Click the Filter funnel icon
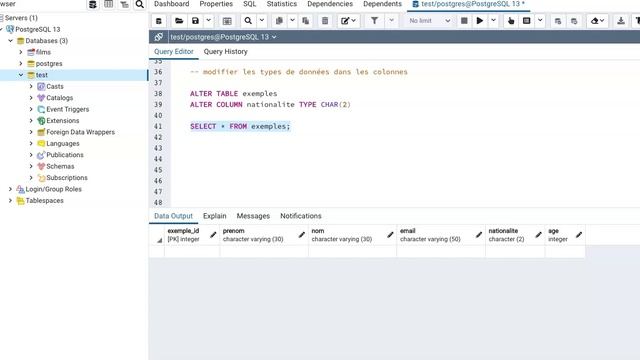 coord(374,21)
